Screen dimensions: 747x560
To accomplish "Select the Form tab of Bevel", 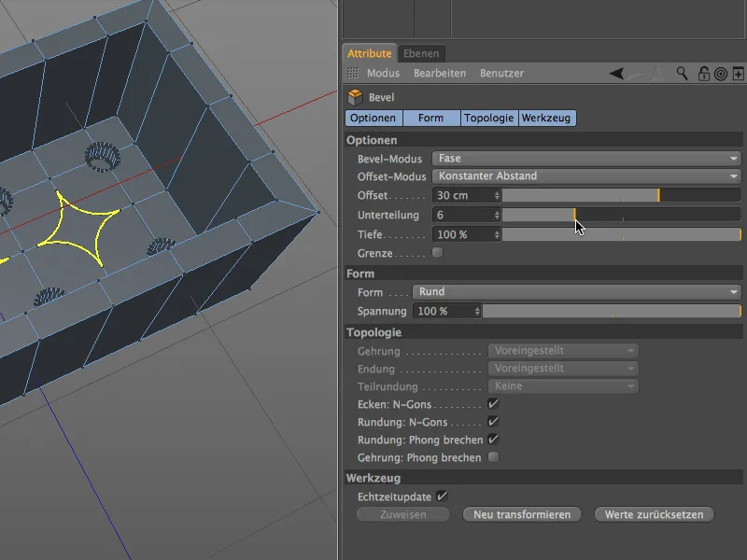I will 431,119.
